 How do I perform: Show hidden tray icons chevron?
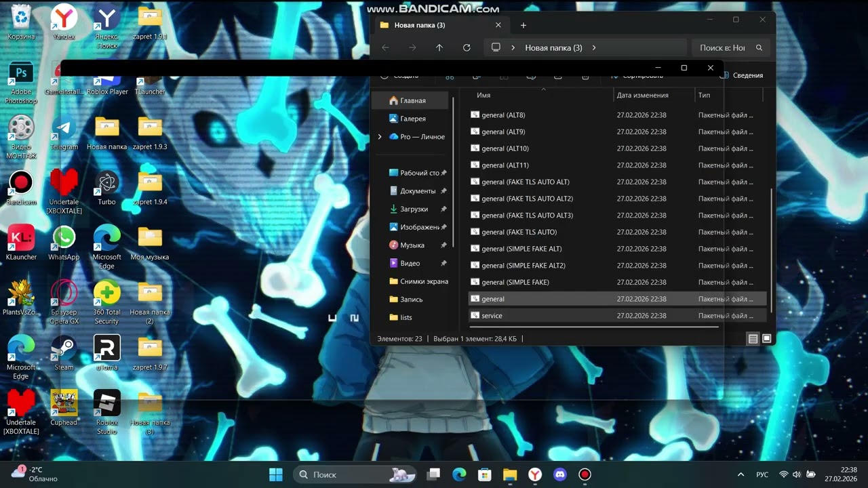click(x=741, y=474)
